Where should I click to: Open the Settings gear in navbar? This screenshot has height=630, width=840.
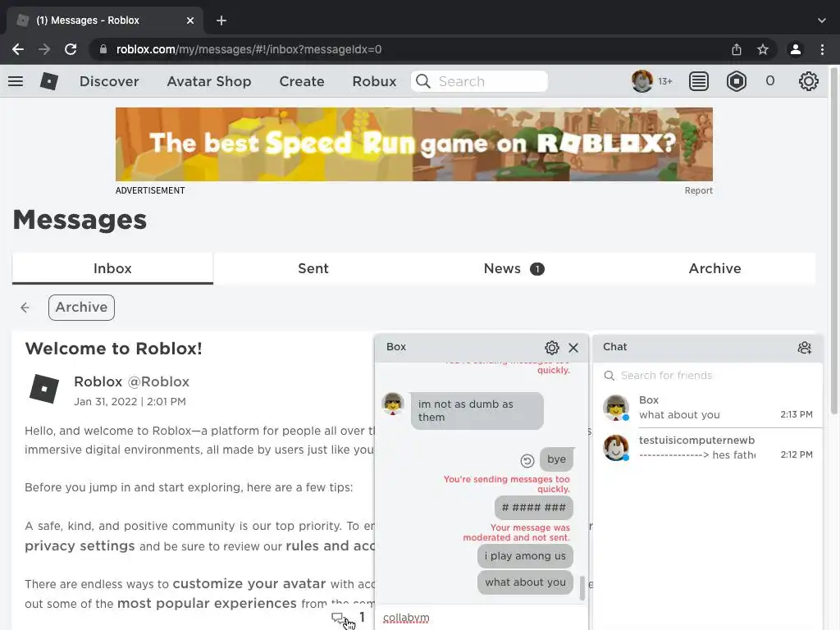(808, 81)
